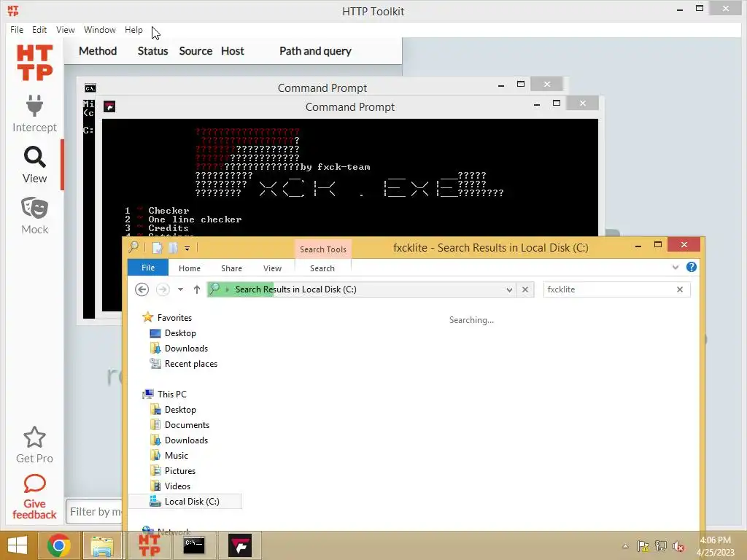747x560 pixels.
Task: Click the Search Tools contextual tab
Action: [322, 249]
